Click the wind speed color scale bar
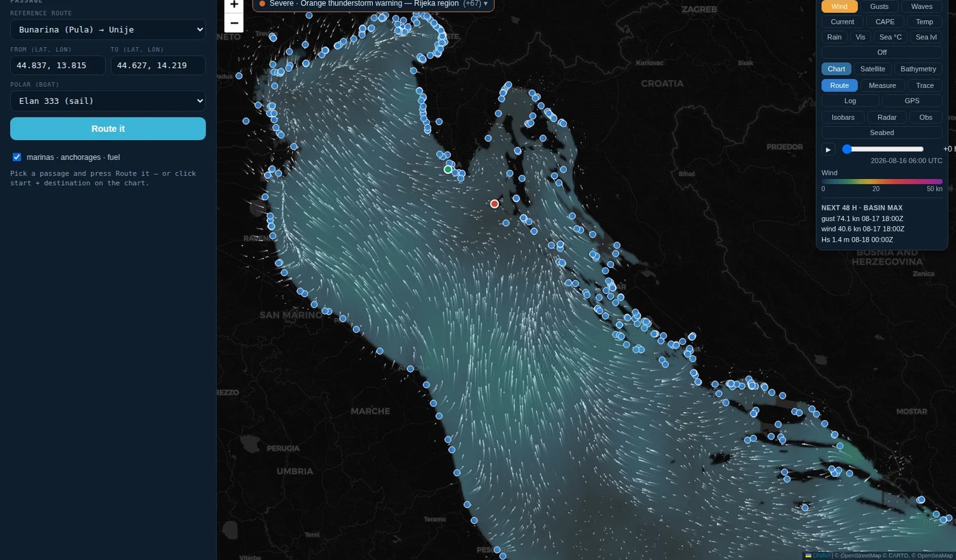This screenshot has width=956, height=560. click(882, 182)
